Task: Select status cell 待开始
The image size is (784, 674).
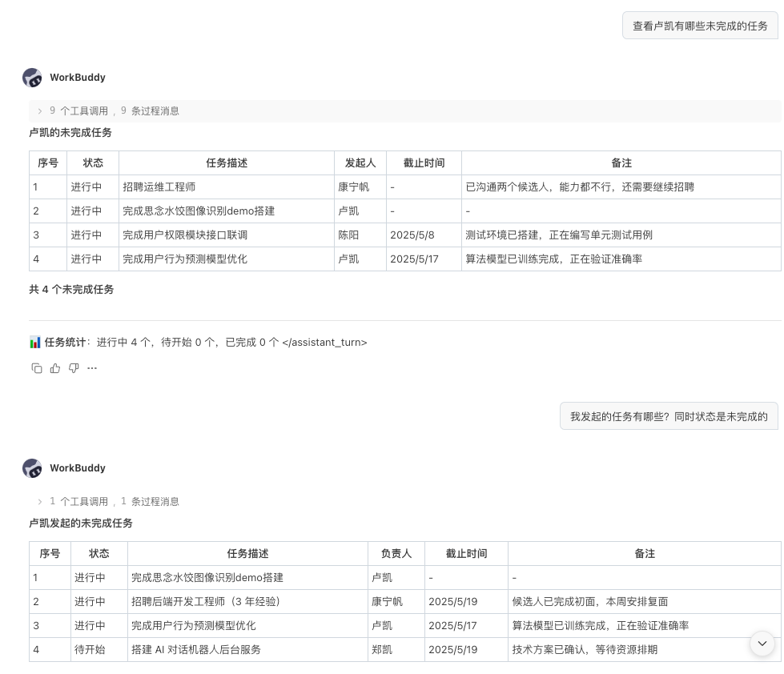Action: click(99, 649)
